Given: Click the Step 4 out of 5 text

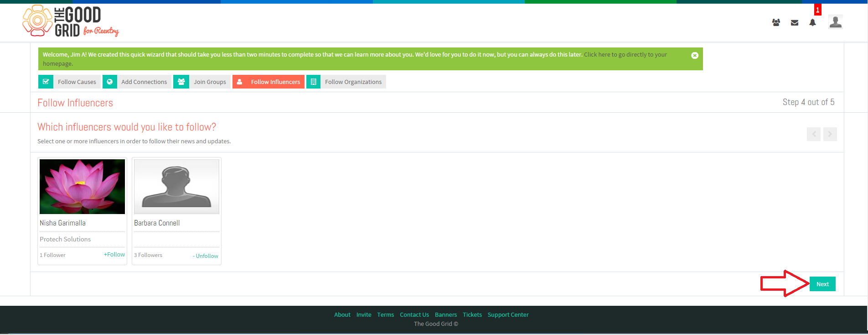Looking at the screenshot, I should click(808, 102).
